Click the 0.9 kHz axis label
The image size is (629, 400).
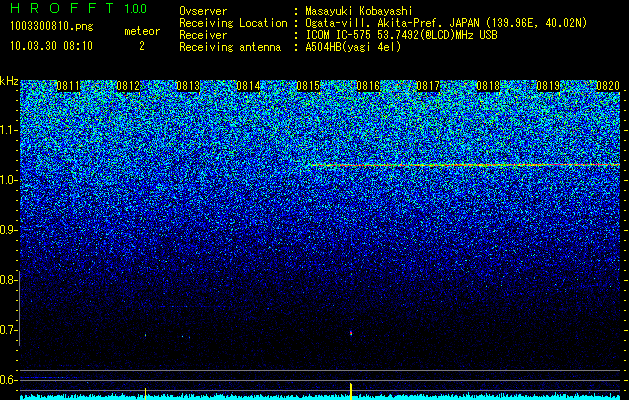tap(8, 230)
